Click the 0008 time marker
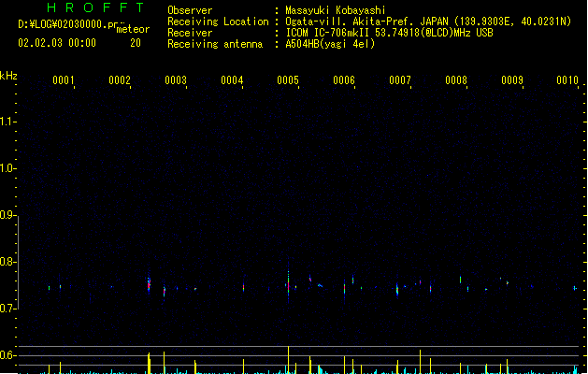588x374 pixels. click(456, 80)
